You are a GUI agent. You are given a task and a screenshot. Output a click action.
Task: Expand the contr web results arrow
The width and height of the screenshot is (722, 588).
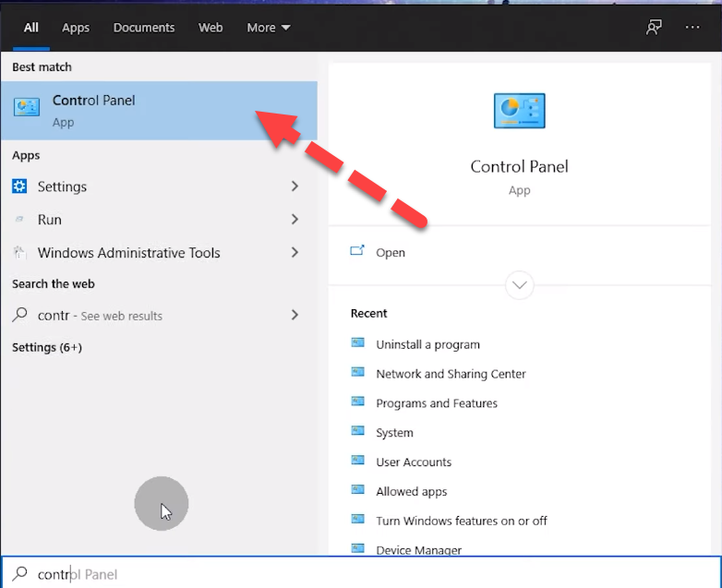tap(295, 315)
